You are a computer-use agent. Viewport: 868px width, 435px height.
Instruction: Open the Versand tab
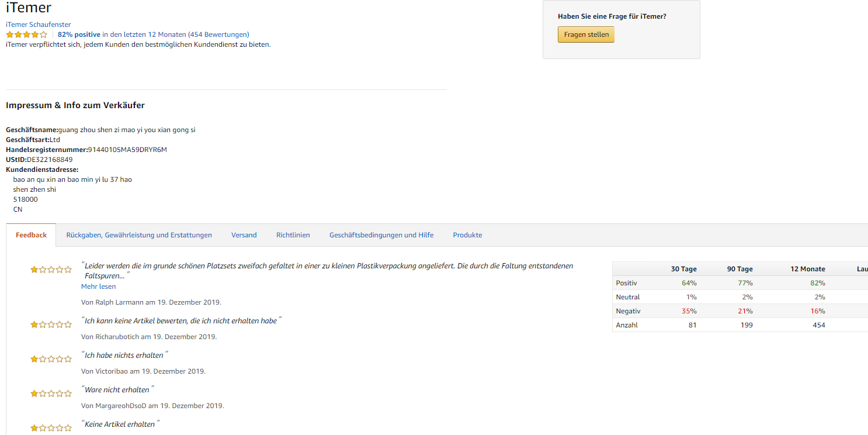[244, 235]
